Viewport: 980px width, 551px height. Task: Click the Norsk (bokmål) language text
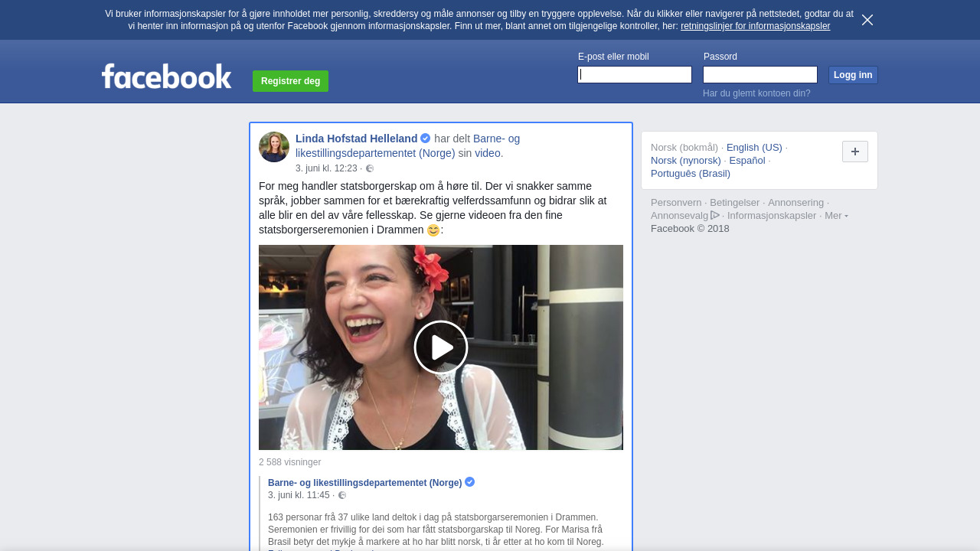point(684,147)
